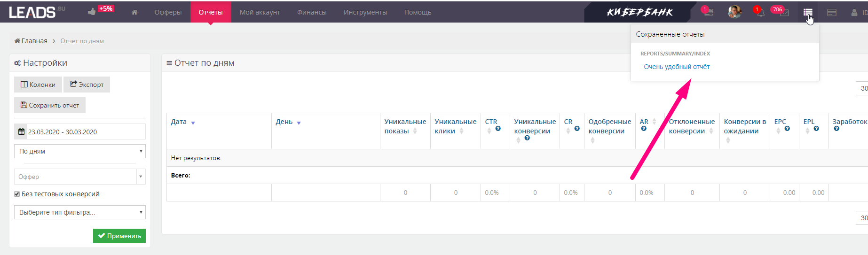Screen dimensions: 868x255
Task: Open the Финансы menu
Action: tap(312, 12)
